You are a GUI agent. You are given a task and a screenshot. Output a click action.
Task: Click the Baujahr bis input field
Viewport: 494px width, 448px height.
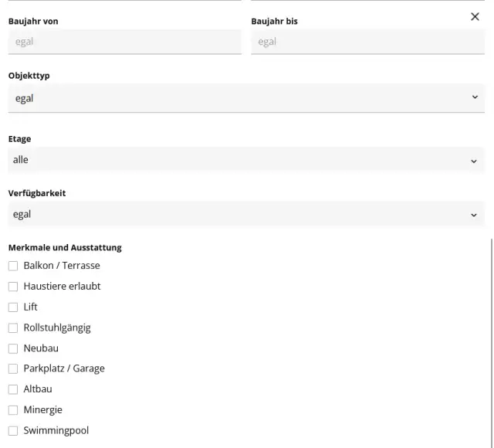click(367, 42)
